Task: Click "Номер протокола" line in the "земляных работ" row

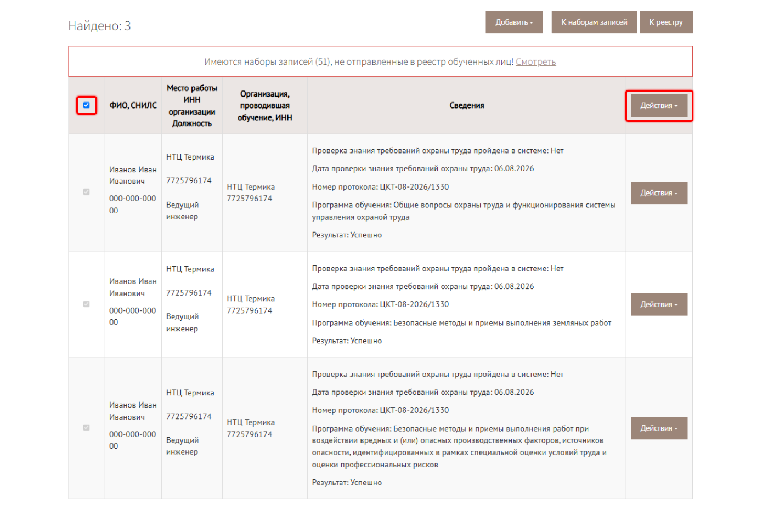Action: click(x=380, y=304)
